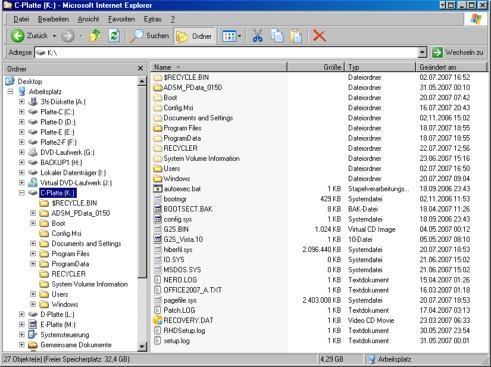This screenshot has width=491, height=367.
Task: Open the ? help menu
Action: (x=173, y=19)
